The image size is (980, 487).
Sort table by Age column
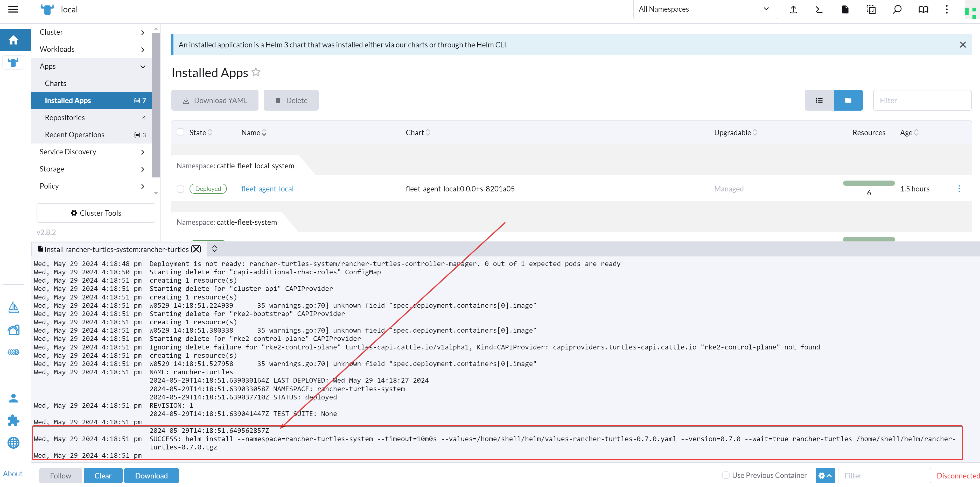pyautogui.click(x=909, y=133)
